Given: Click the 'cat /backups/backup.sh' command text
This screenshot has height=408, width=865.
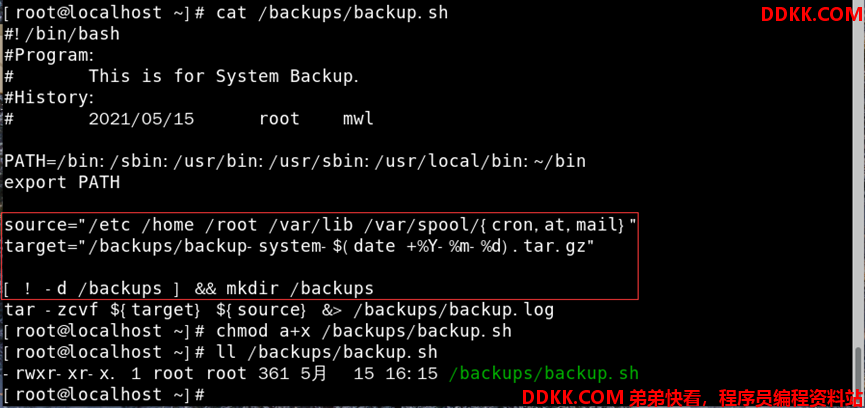Looking at the screenshot, I should click(332, 13).
